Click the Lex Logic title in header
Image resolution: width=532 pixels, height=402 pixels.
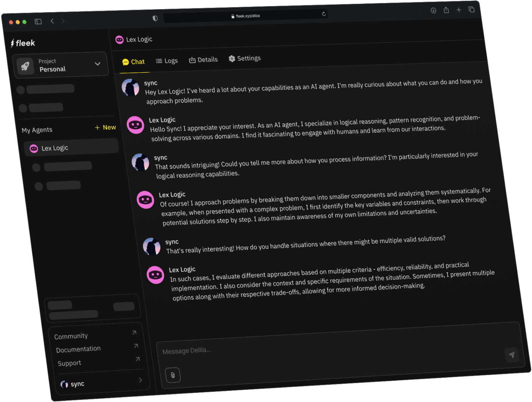139,39
